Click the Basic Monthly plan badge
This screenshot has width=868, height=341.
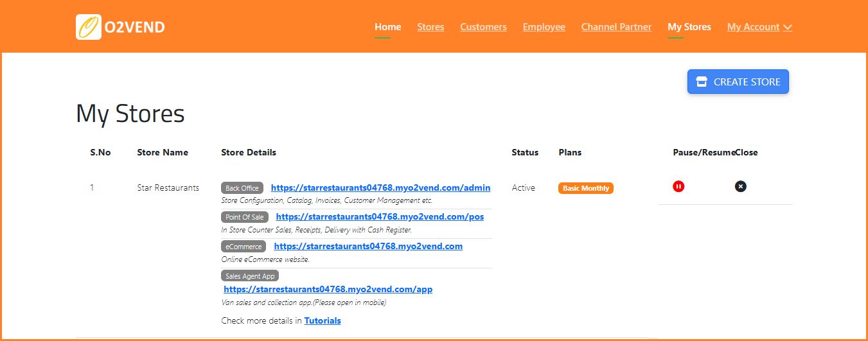(x=586, y=188)
